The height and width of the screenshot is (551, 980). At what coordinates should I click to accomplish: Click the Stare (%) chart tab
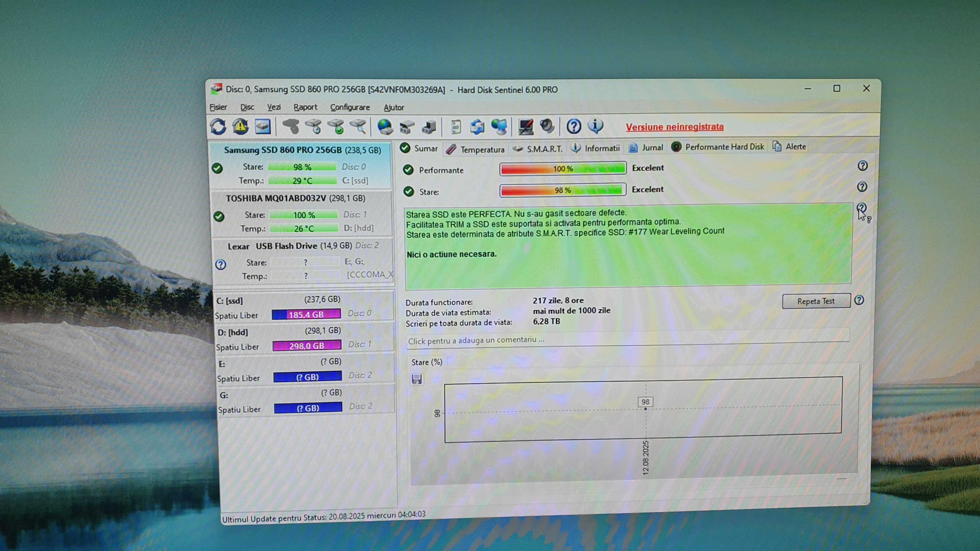pyautogui.click(x=427, y=362)
